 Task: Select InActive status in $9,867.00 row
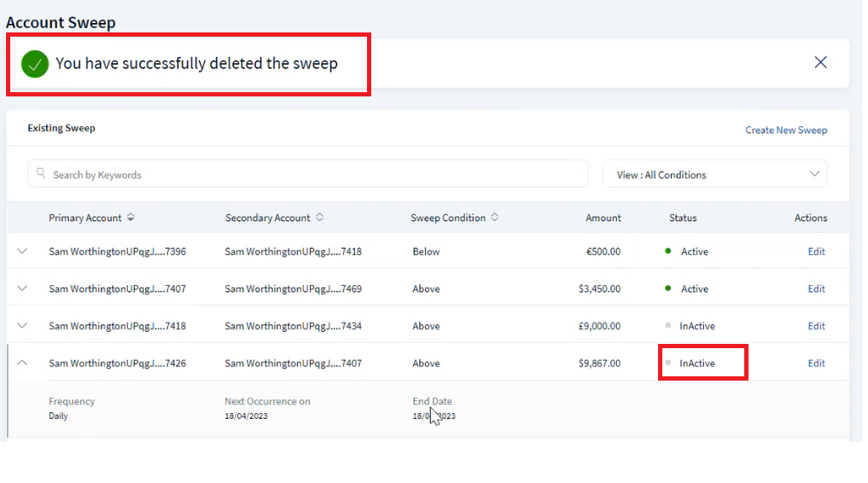690,363
